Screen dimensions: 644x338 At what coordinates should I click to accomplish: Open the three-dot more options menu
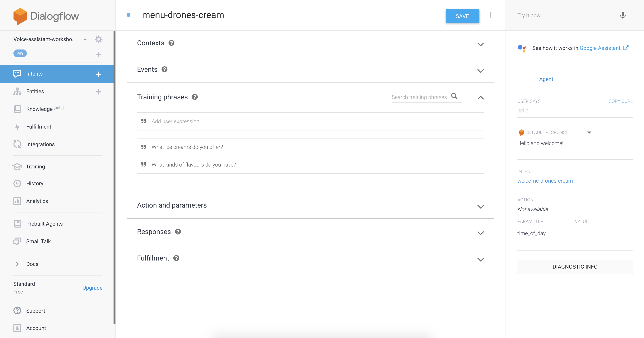(x=491, y=15)
